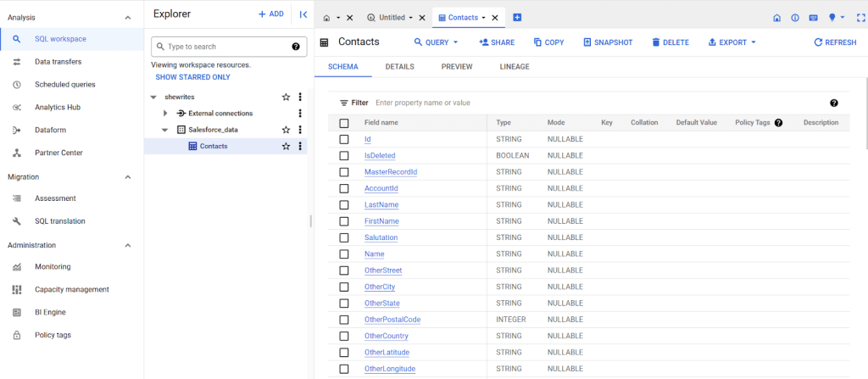Open SQL workspace magnifier icon

(17, 39)
